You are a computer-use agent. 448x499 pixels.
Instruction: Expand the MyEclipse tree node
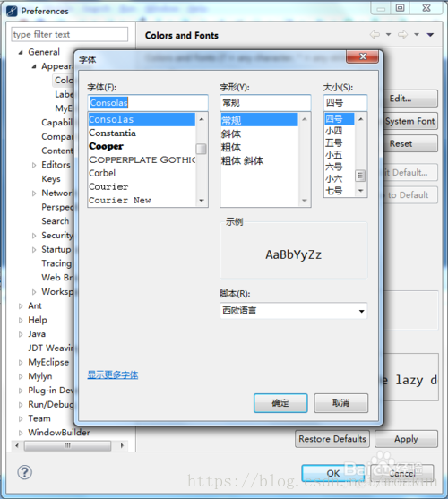point(21,363)
